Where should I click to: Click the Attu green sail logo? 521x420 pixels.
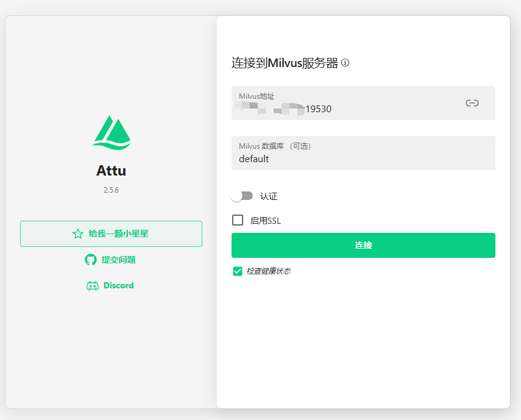tap(112, 132)
